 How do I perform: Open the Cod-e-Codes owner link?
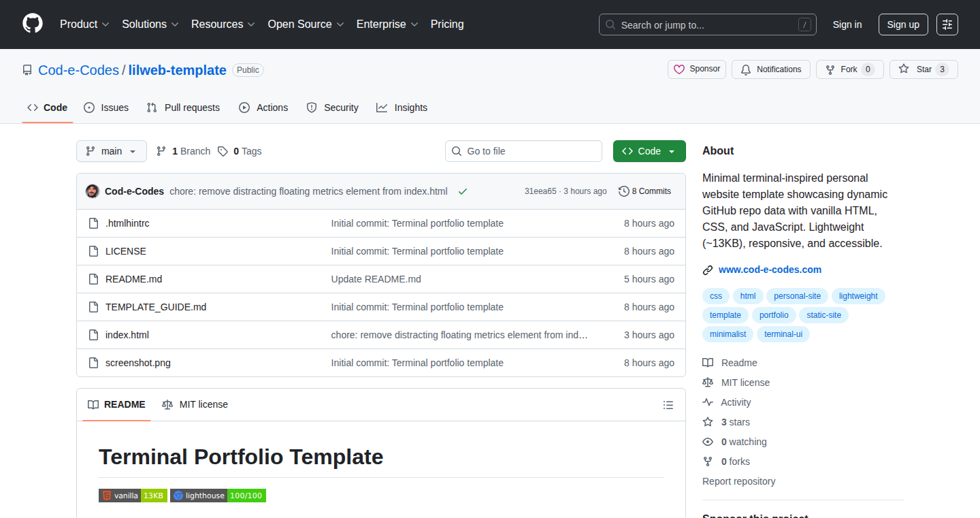coord(78,70)
